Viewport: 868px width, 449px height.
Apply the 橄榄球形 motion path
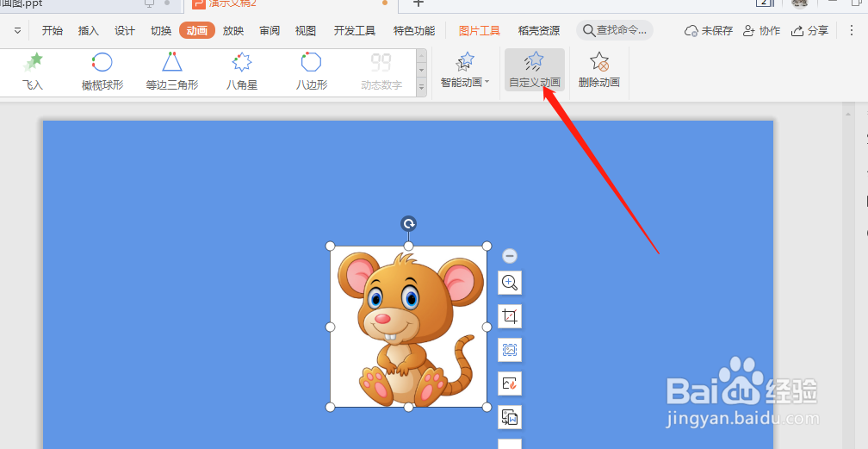click(102, 72)
